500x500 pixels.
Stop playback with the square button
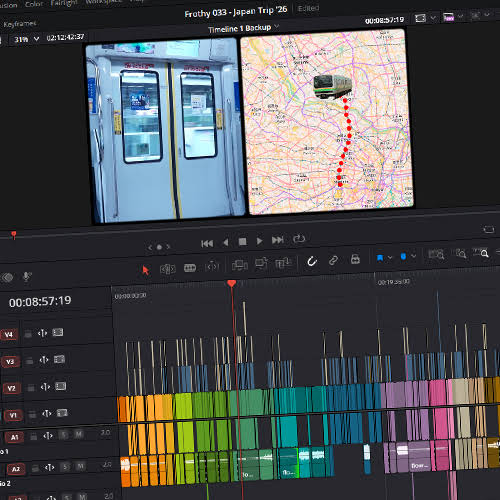coord(243,242)
